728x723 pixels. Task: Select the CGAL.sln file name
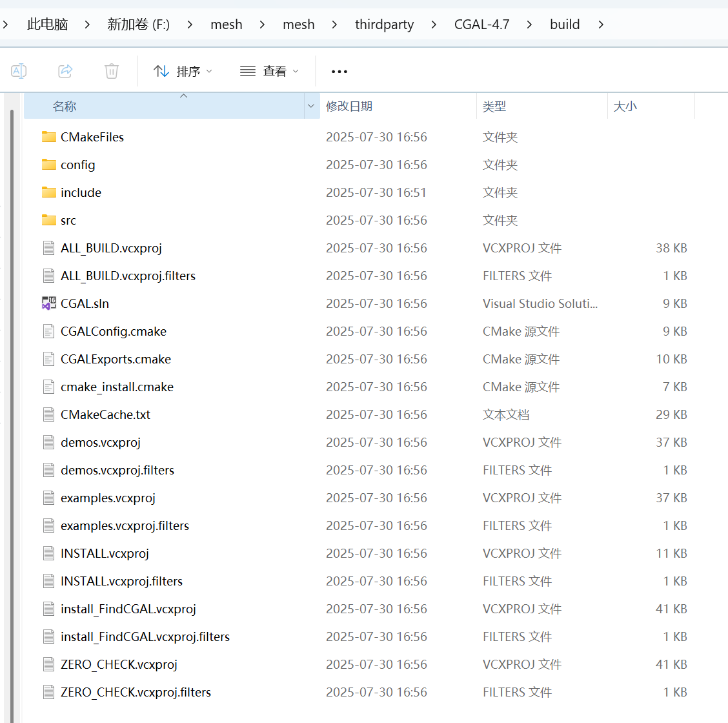pyautogui.click(x=85, y=303)
